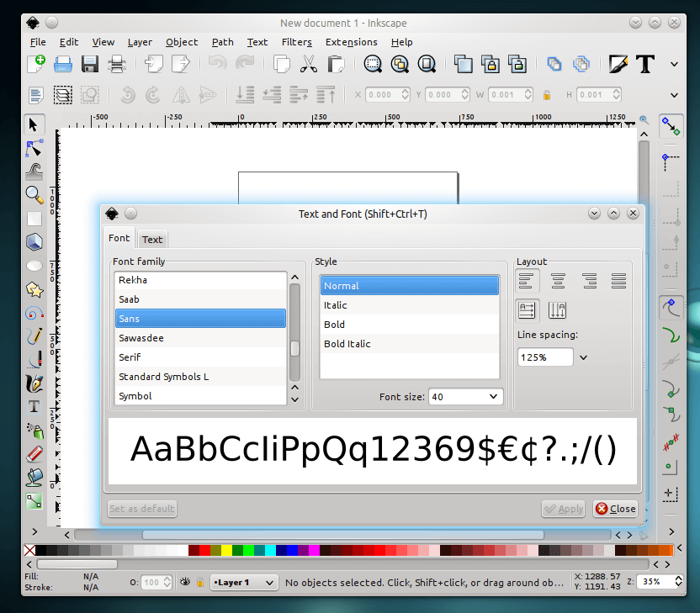
Task: Click the Set as default button
Action: [x=141, y=509]
